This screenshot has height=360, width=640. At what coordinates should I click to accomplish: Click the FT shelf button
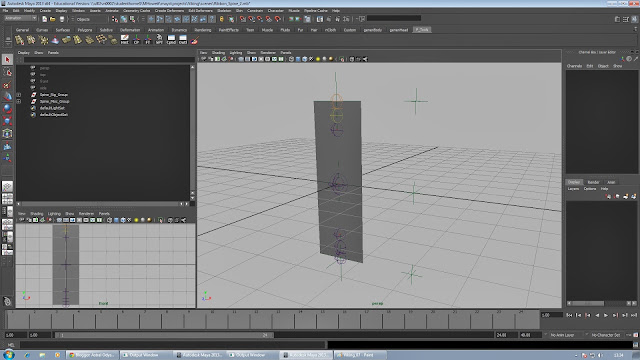point(148,40)
